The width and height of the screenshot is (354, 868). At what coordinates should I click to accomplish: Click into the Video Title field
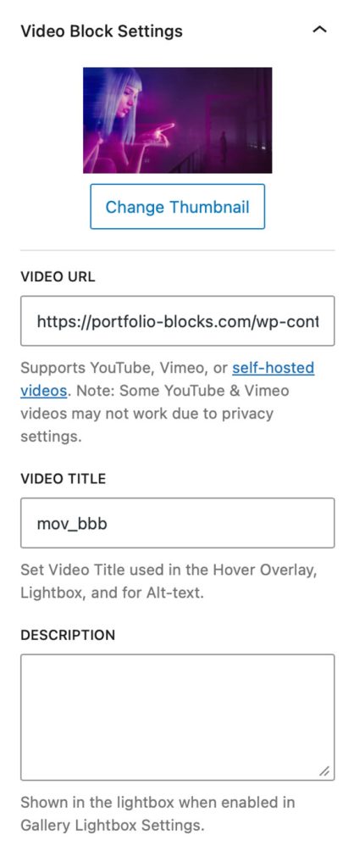178,523
